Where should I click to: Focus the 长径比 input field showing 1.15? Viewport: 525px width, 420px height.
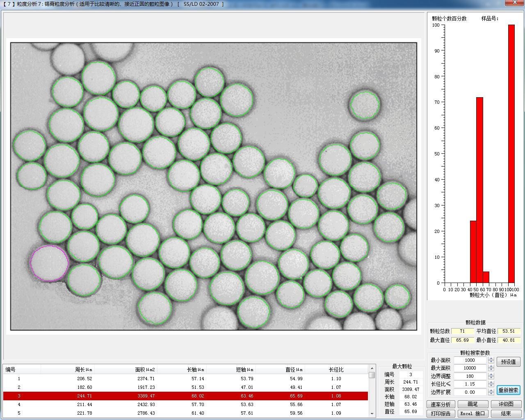470,384
